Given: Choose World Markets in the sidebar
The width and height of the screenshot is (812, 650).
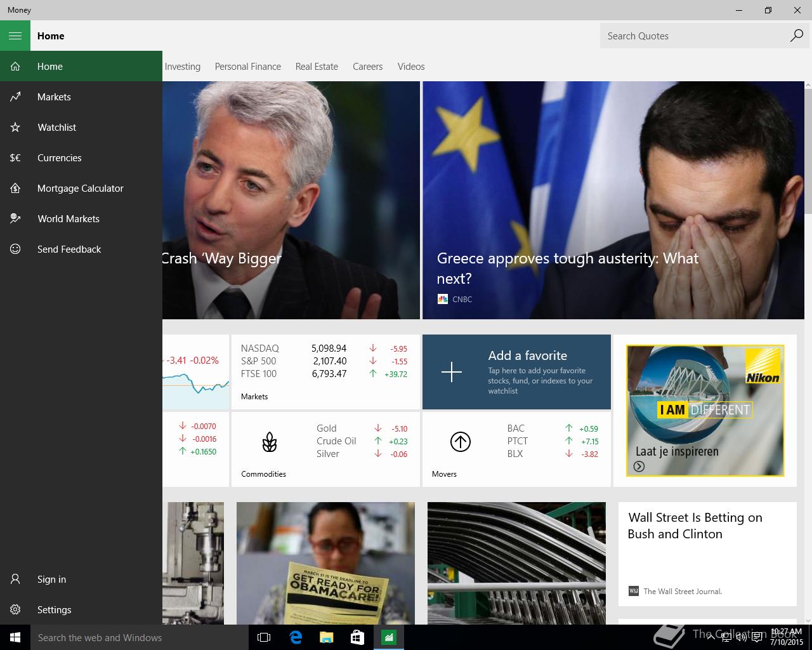Looking at the screenshot, I should tap(81, 218).
